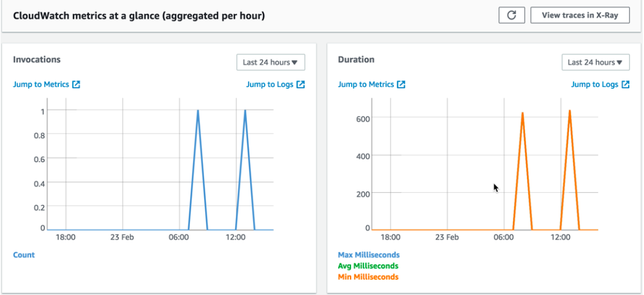Viewport: 644px width, 295px height.
Task: Open Jump to Logs link under Invocations
Action: [x=269, y=85]
